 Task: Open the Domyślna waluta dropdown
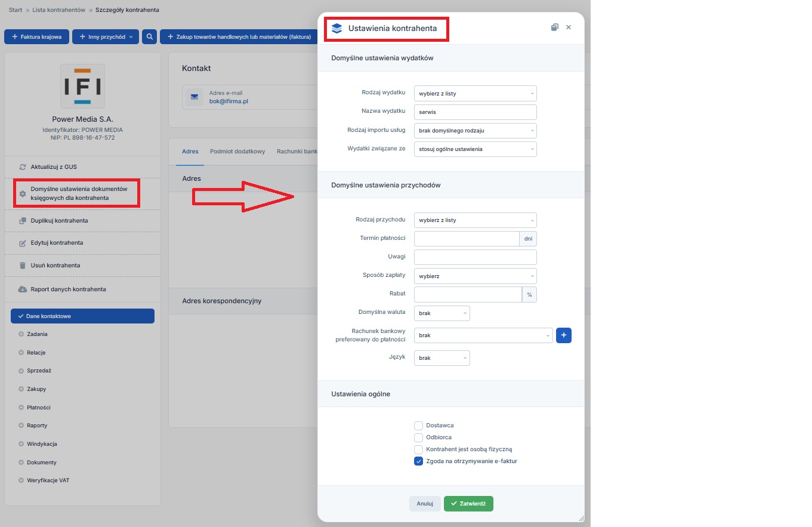441,313
